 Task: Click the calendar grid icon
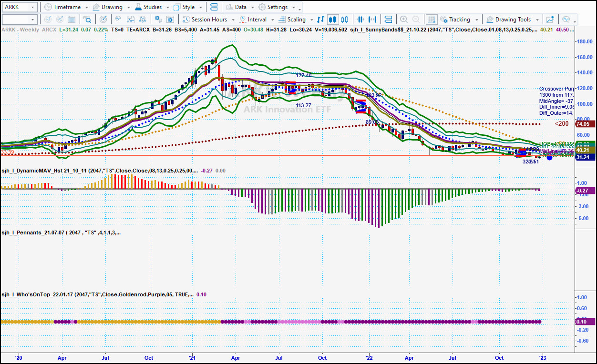72,20
